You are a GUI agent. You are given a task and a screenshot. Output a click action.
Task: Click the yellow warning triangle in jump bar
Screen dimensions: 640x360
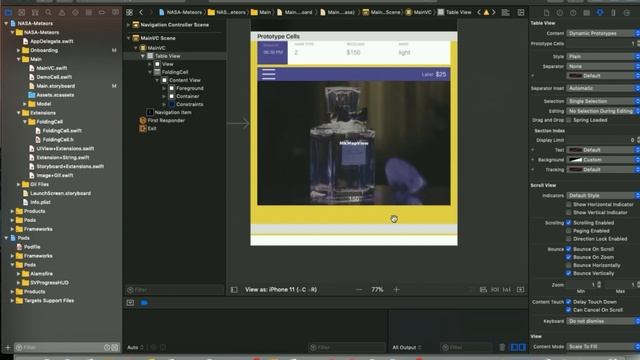tap(486, 12)
